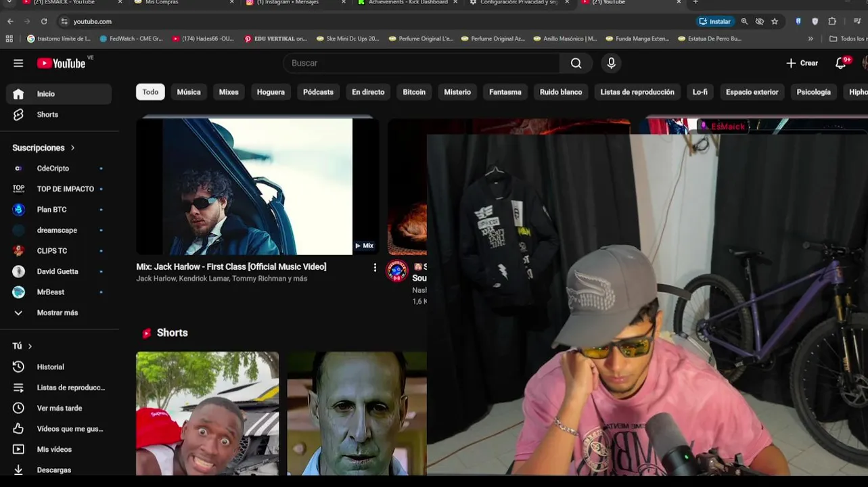
Task: Switch to the Instagram Mensajes tab
Action: point(295,3)
